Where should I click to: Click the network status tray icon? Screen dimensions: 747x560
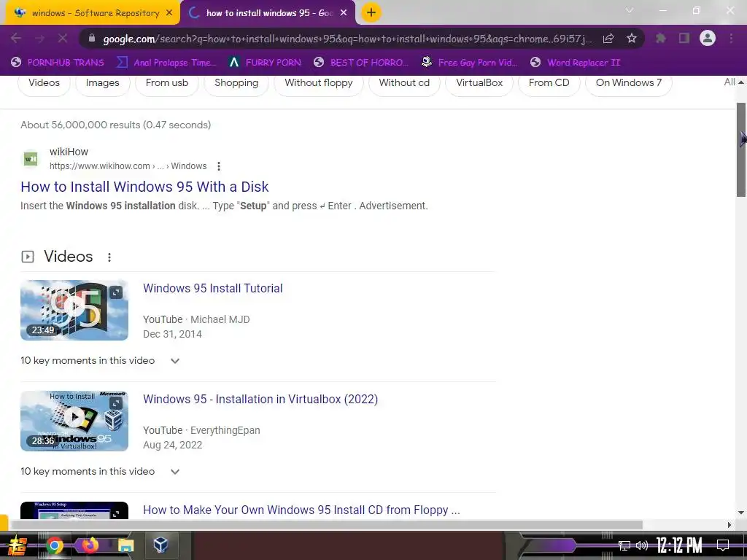pyautogui.click(x=624, y=545)
